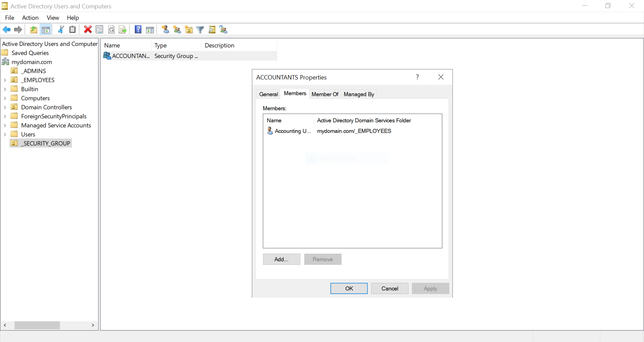The image size is (644, 342).
Task: Click the Remove button
Action: pos(323,259)
